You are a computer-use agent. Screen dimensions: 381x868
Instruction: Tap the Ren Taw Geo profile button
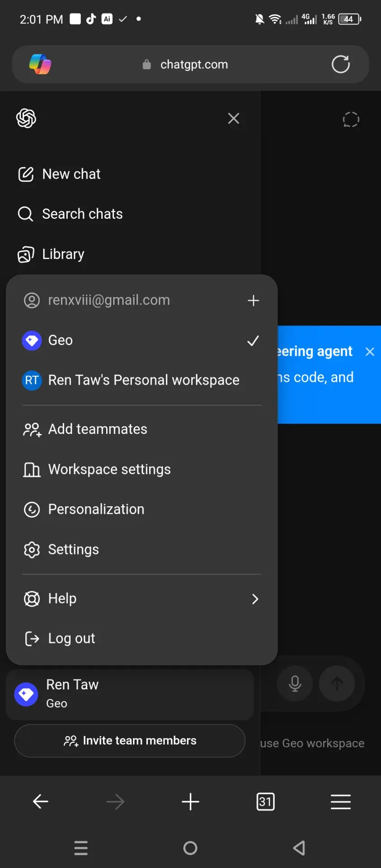click(130, 694)
